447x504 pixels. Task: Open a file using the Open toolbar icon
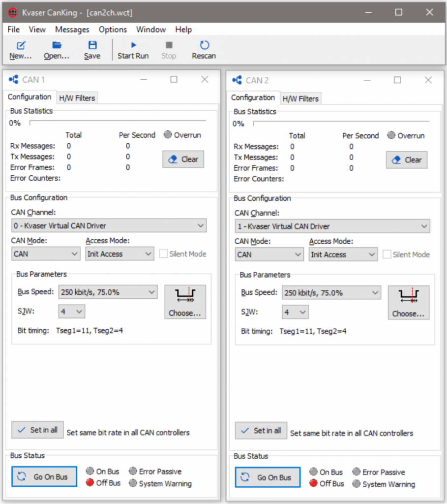56,49
